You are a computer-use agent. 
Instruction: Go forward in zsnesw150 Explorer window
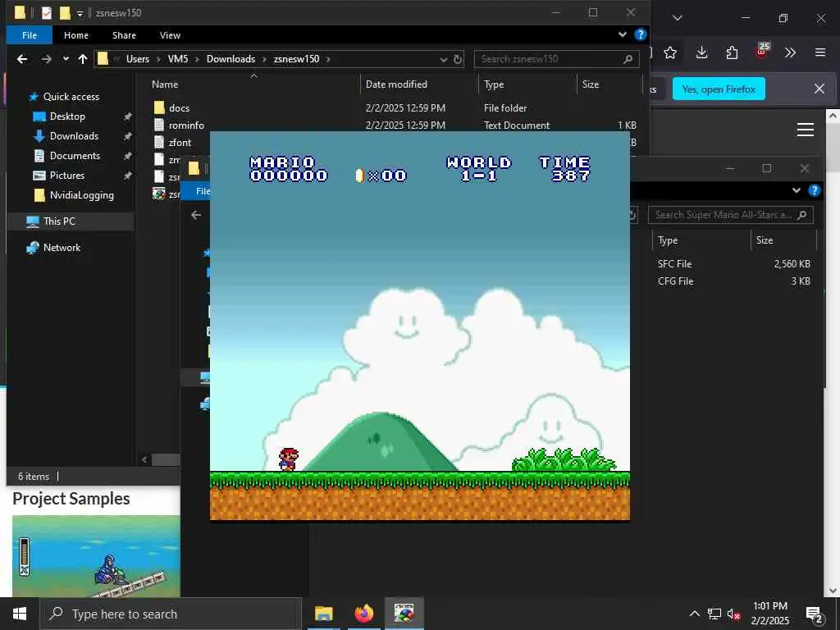pyautogui.click(x=47, y=59)
